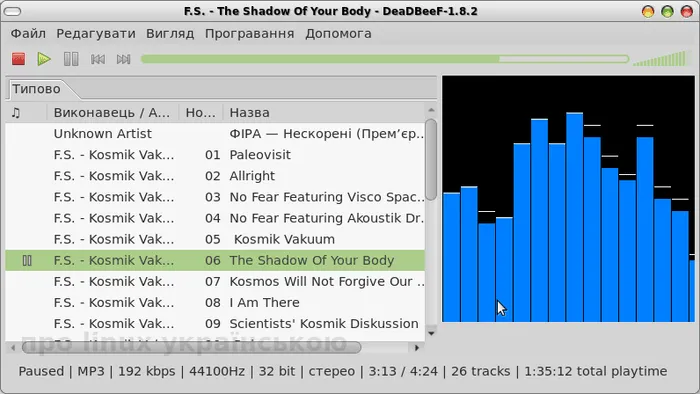Select the ФІРА — Нескорені track row

(x=215, y=133)
